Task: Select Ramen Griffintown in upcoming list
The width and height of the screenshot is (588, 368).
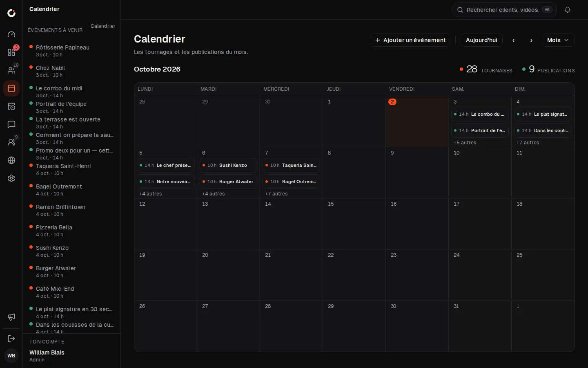Action: pos(72,210)
